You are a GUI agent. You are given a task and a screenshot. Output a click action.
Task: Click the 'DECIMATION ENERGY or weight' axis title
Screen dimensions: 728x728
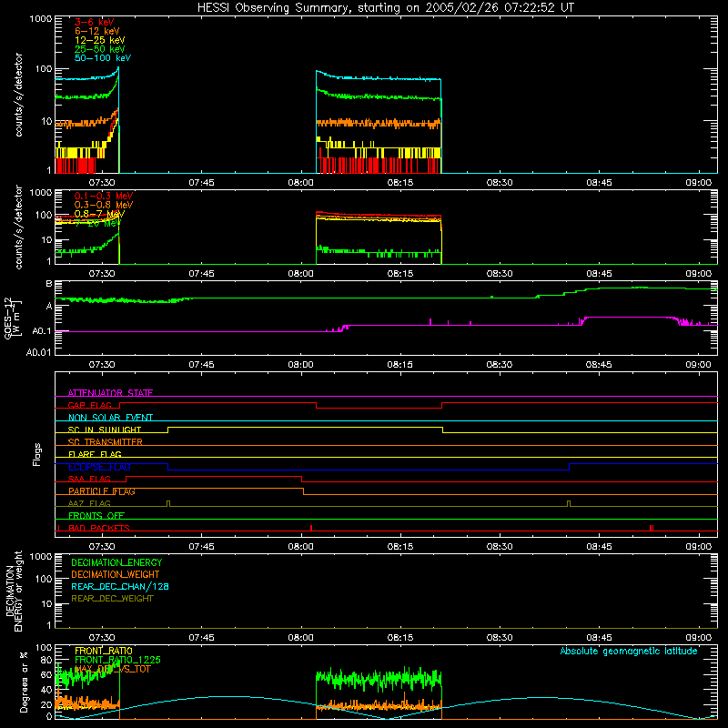point(14,591)
